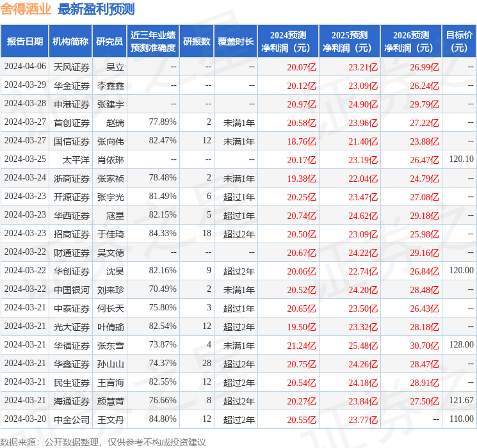477x448 pixels.
Task: Click the 20.07亿 profit value
Action: [302, 67]
